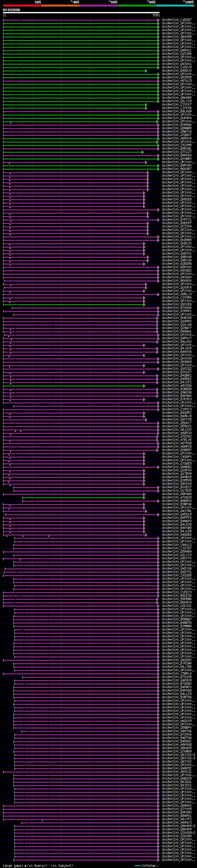Open hit UniRef100_B8LKQ9

pos(177,111)
